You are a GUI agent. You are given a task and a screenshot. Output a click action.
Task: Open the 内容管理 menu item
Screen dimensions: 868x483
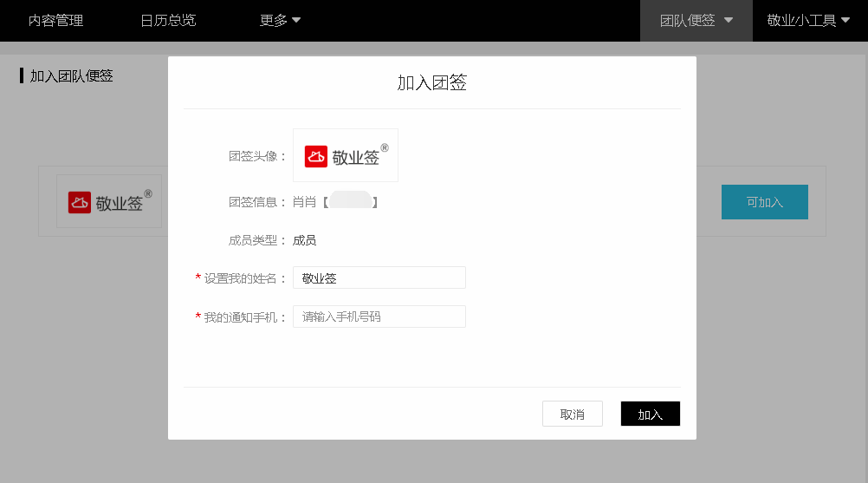pyautogui.click(x=55, y=20)
